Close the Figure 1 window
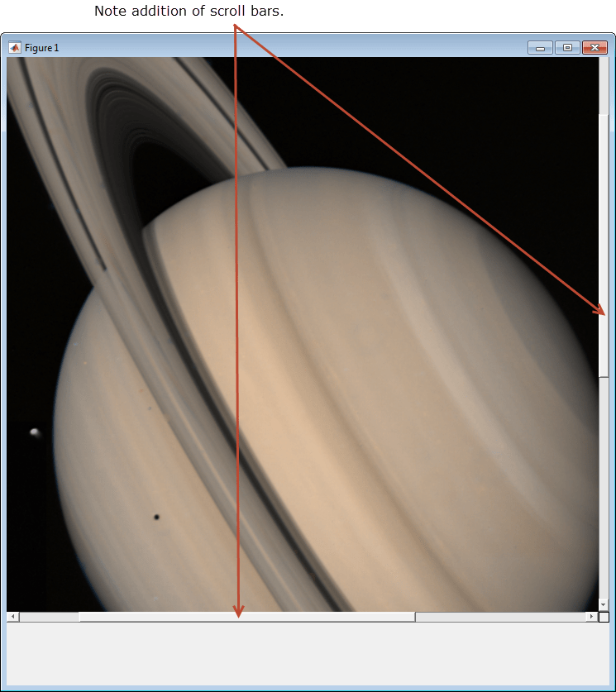 pos(595,48)
